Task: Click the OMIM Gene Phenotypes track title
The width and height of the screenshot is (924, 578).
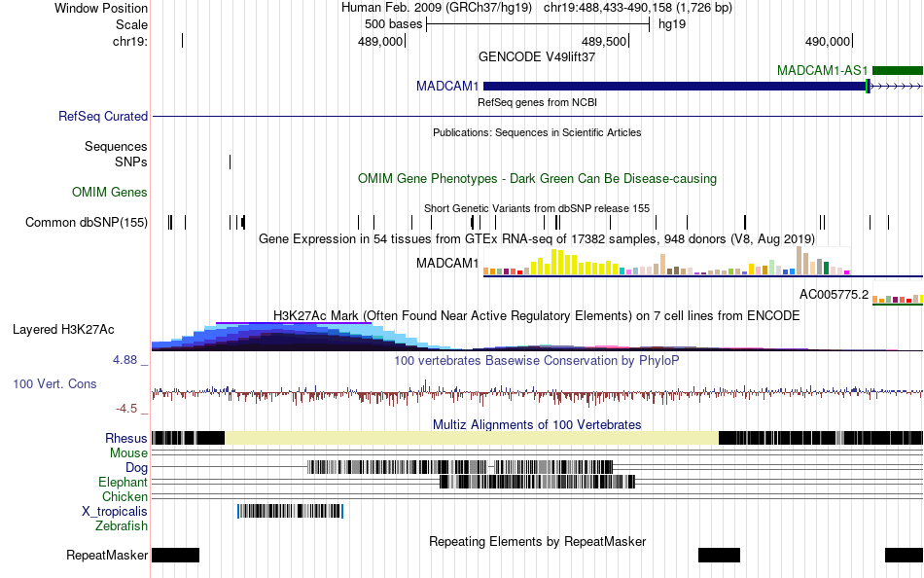Action: 537,179
